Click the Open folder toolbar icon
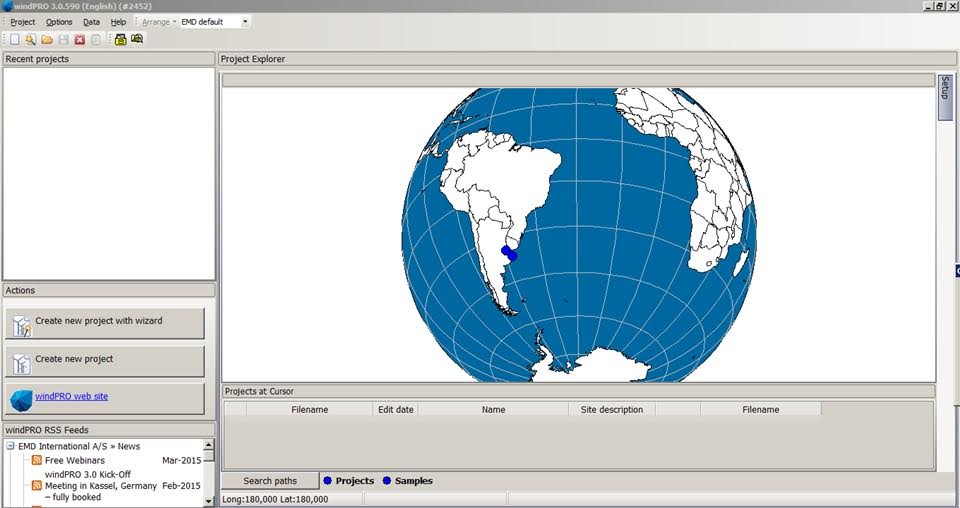 (47, 39)
